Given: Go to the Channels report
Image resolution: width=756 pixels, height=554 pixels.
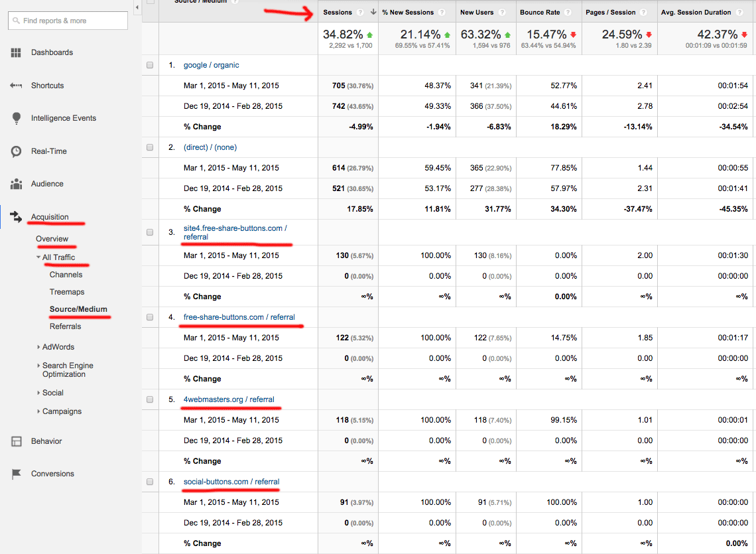Looking at the screenshot, I should [66, 275].
